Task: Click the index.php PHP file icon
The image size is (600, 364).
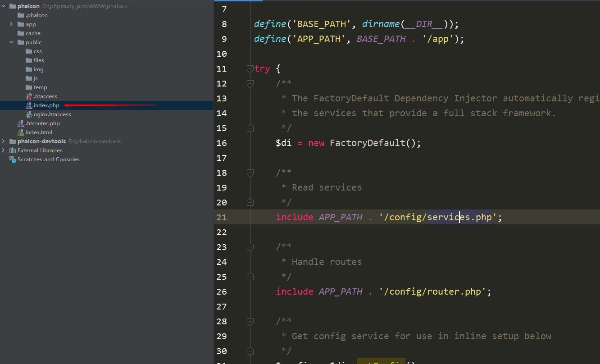Action: coord(29,105)
